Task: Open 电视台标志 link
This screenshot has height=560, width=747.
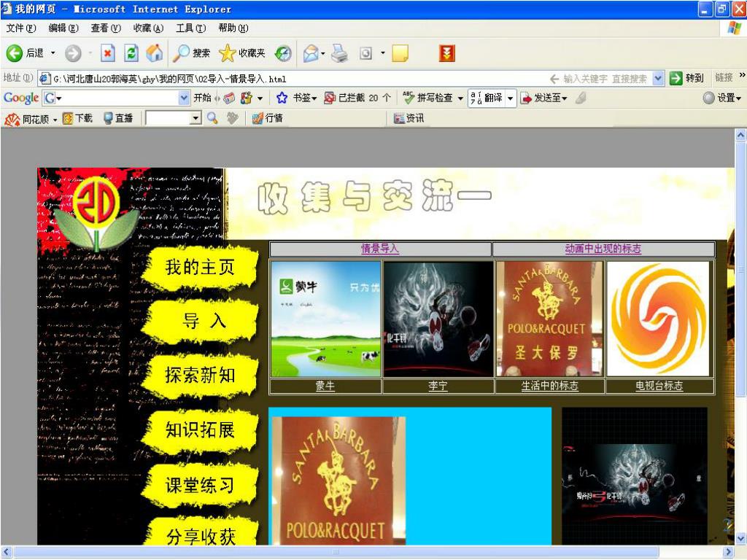Action: (659, 386)
